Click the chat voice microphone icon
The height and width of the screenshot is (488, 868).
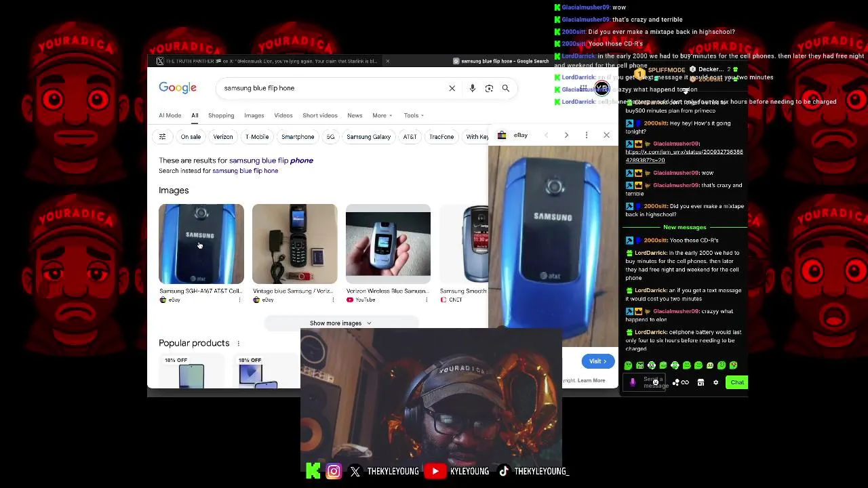coord(633,382)
